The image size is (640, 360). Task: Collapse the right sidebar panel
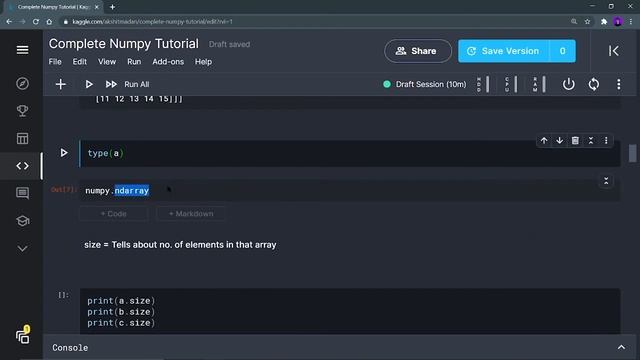(613, 51)
